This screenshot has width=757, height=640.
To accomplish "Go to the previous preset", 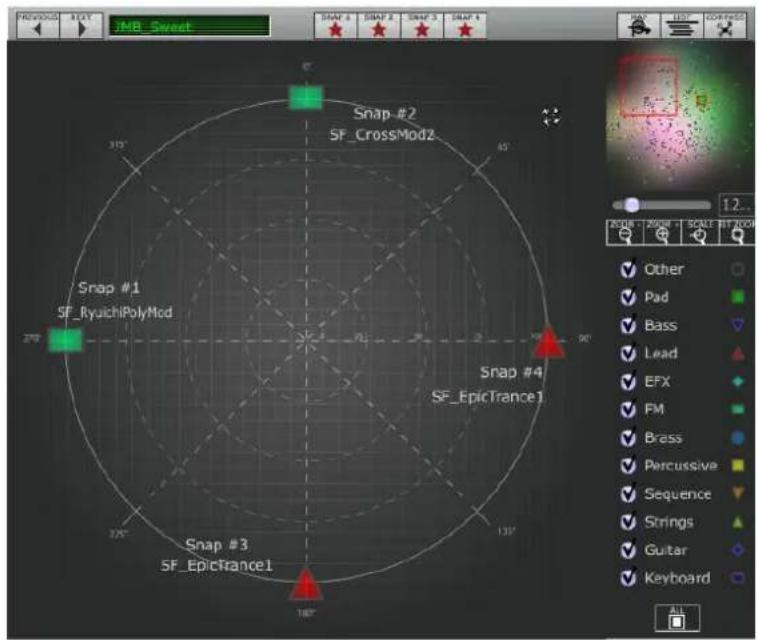I will coord(38,25).
